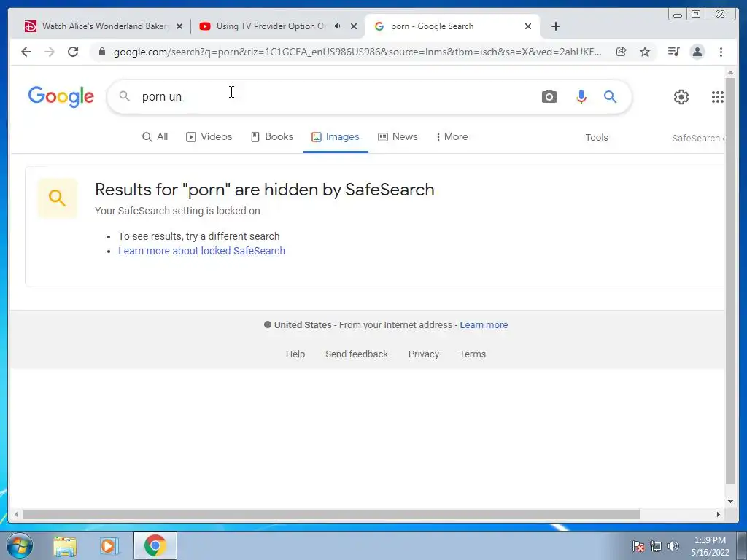The image size is (747, 560).
Task: Open Learn more link beside Internet address
Action: (x=484, y=324)
